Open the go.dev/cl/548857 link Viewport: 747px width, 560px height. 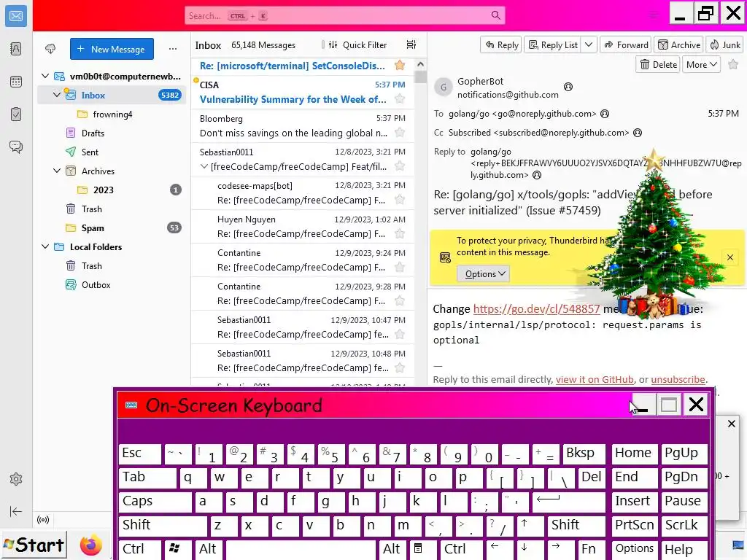click(x=536, y=308)
